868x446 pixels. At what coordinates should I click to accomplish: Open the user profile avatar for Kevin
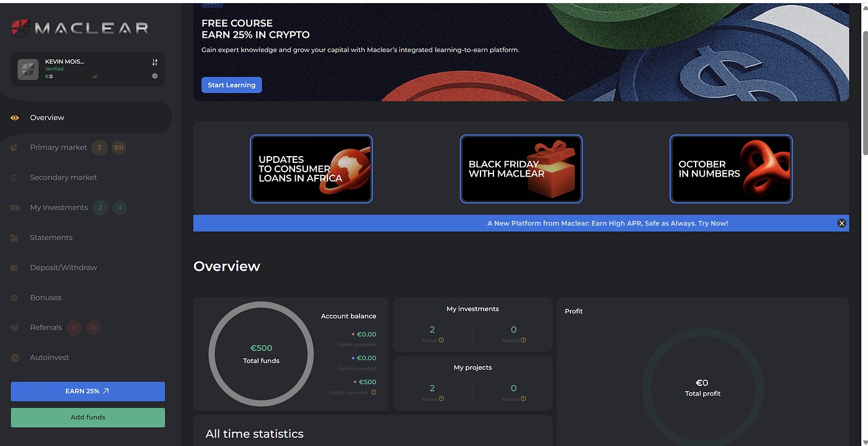[28, 69]
